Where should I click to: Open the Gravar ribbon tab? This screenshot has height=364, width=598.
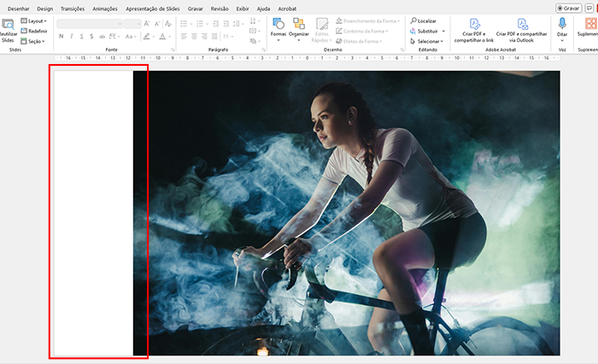(196, 9)
